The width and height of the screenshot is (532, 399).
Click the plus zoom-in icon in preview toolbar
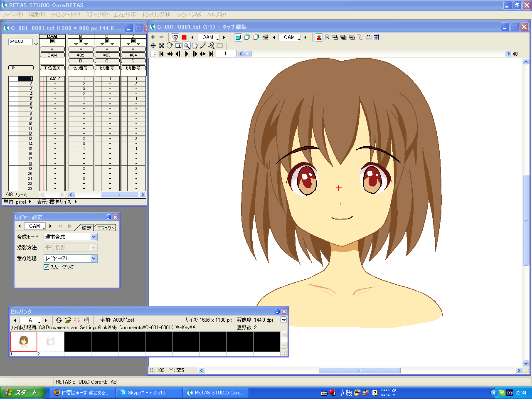(x=153, y=37)
